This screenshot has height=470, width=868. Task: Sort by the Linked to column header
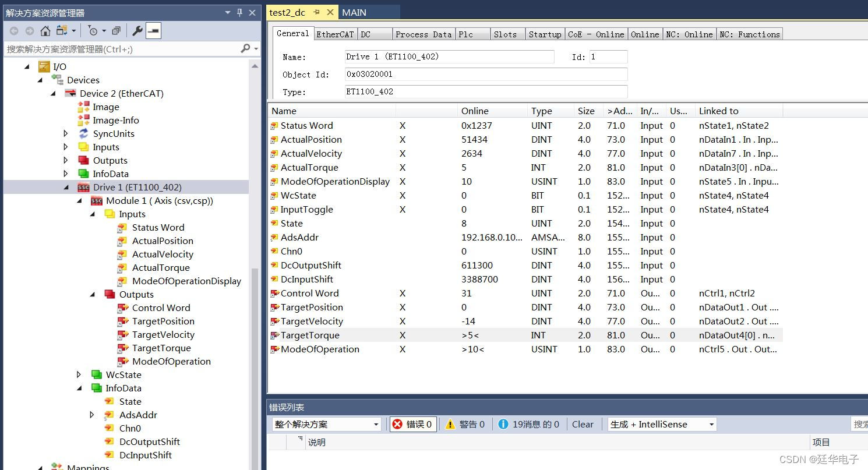pyautogui.click(x=739, y=111)
